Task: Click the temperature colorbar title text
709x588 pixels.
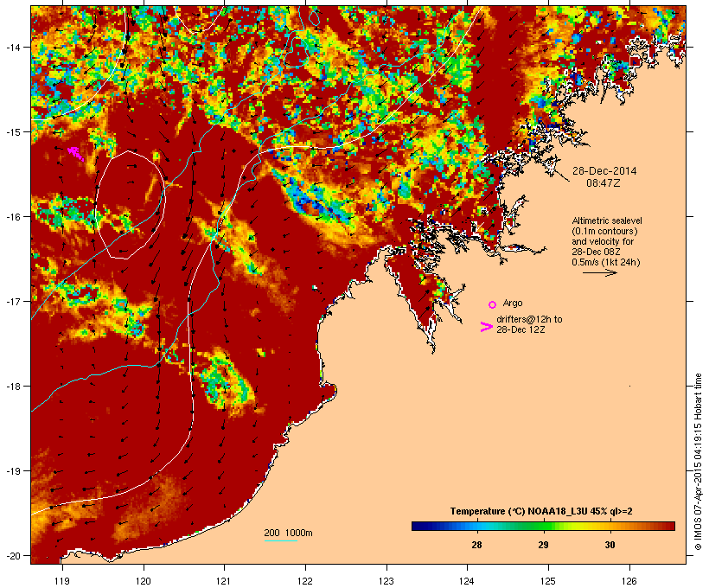Action: coord(541,512)
